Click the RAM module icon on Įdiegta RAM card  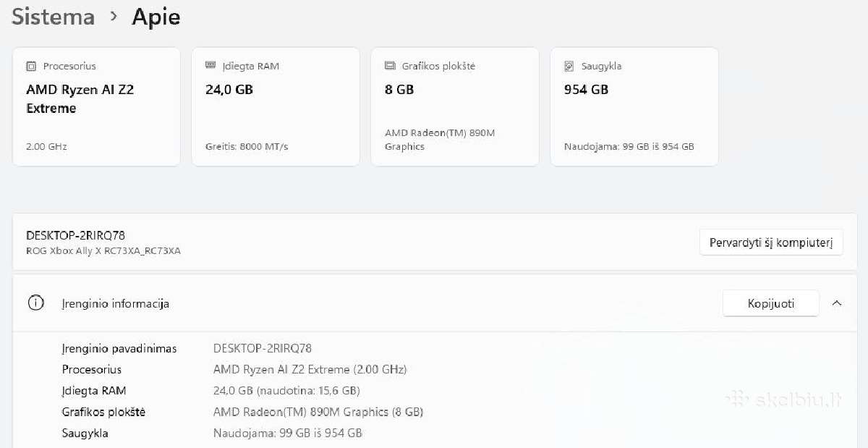coord(210,65)
